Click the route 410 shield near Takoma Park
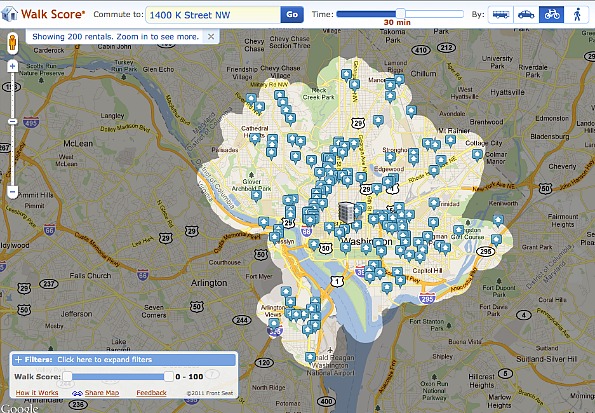This screenshot has height=413, width=595. (x=420, y=50)
